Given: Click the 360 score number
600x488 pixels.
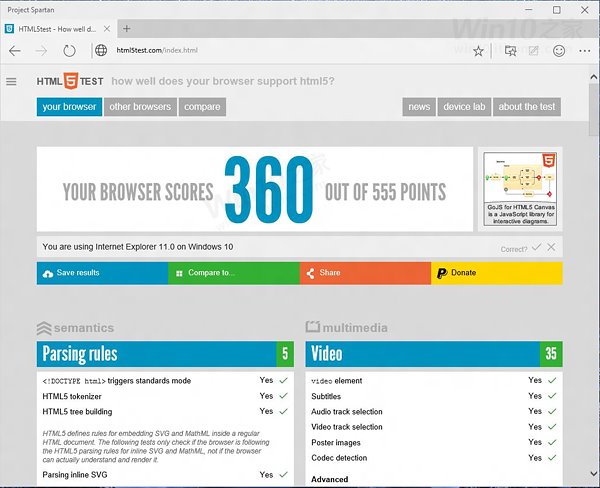Looking at the screenshot, I should [269, 189].
